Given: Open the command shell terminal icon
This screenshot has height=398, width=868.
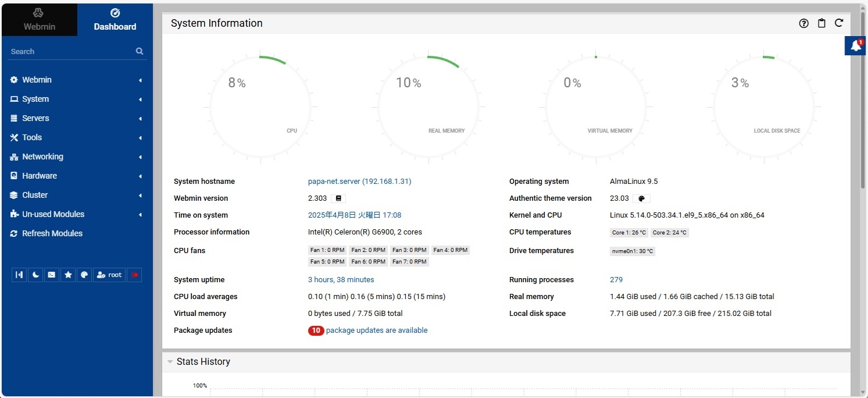Looking at the screenshot, I should pyautogui.click(x=52, y=275).
